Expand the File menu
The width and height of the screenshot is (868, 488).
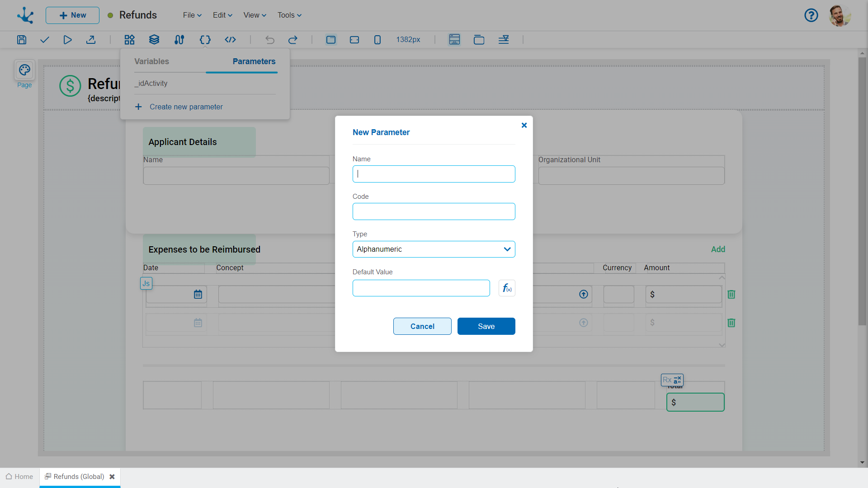[x=192, y=15]
